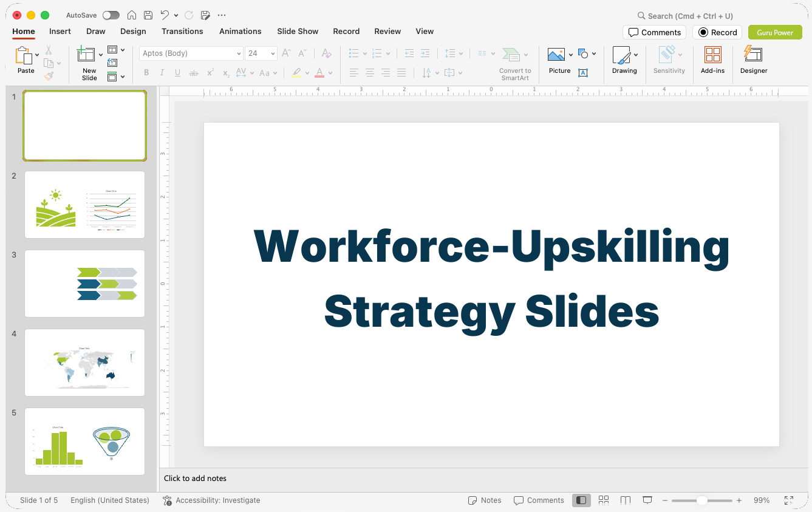Open the Transitions tab
Screen dimensions: 812x512
(x=182, y=31)
